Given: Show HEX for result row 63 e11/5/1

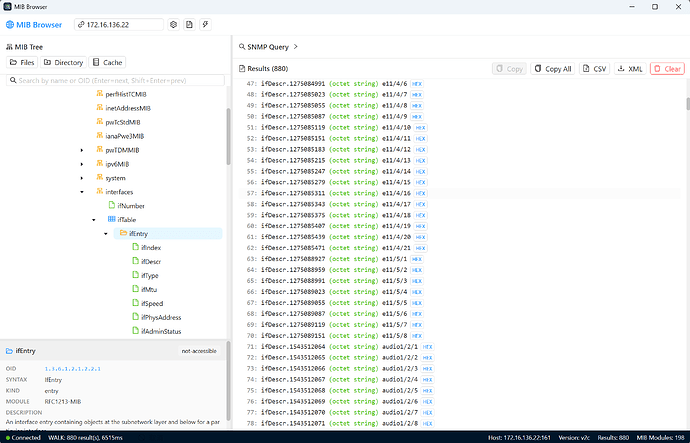Looking at the screenshot, I should pyautogui.click(x=417, y=259).
